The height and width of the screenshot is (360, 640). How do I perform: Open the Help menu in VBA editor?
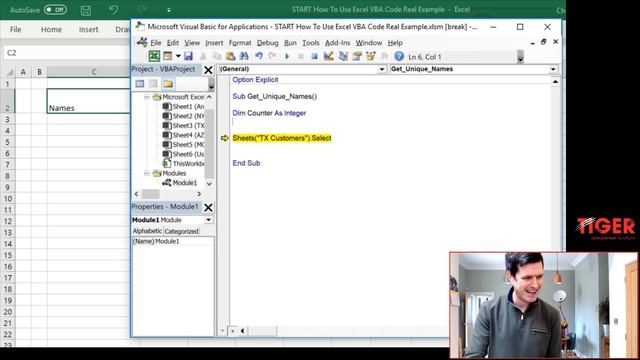click(395, 43)
